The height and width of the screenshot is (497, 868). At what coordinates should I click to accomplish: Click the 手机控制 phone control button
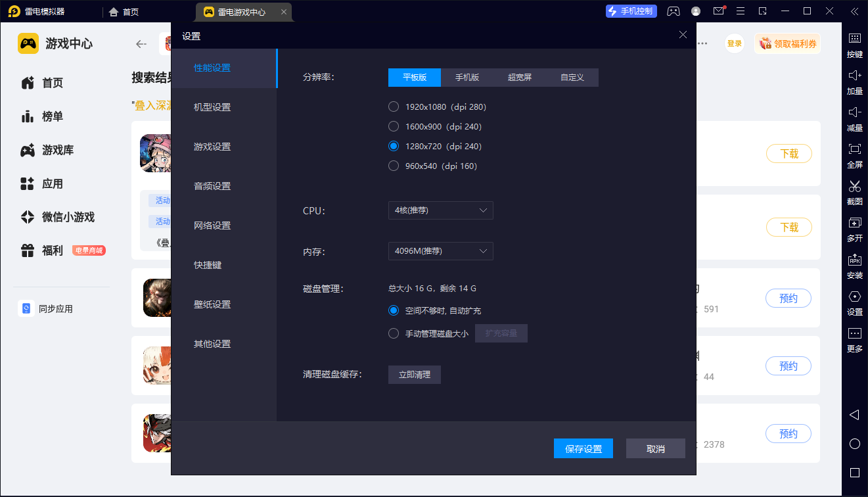(x=631, y=11)
